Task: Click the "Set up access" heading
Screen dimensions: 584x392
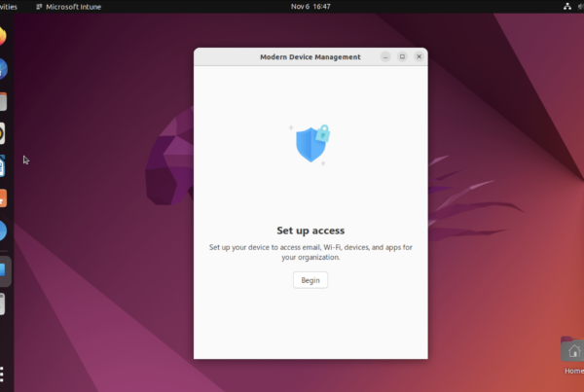Action: pyautogui.click(x=310, y=231)
